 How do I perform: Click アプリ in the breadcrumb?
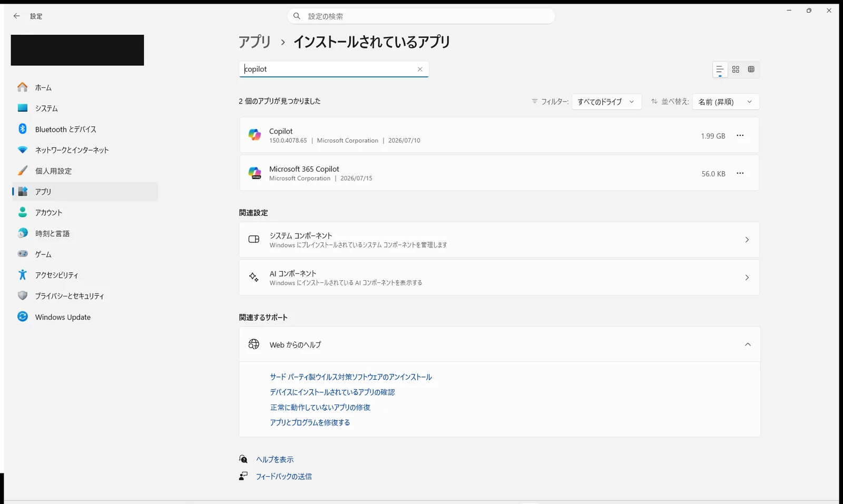point(254,42)
